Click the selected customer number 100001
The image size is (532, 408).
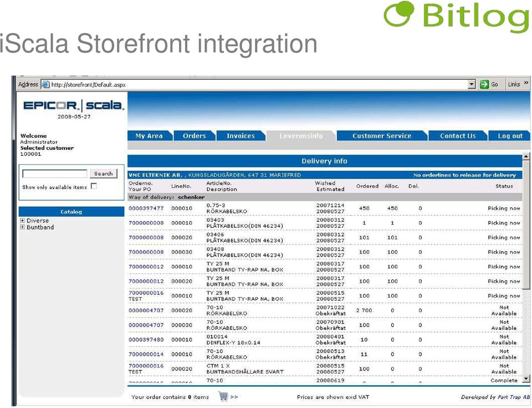pyautogui.click(x=30, y=154)
